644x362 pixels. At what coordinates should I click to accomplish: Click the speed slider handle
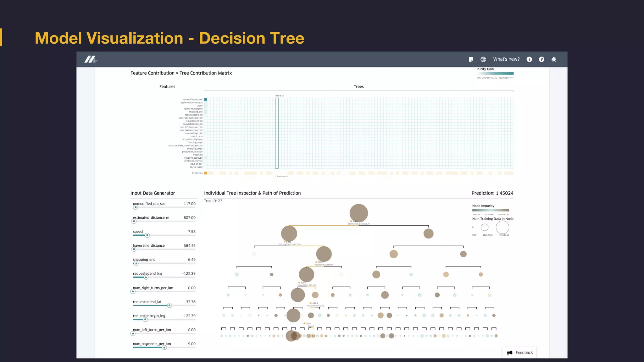click(x=147, y=235)
